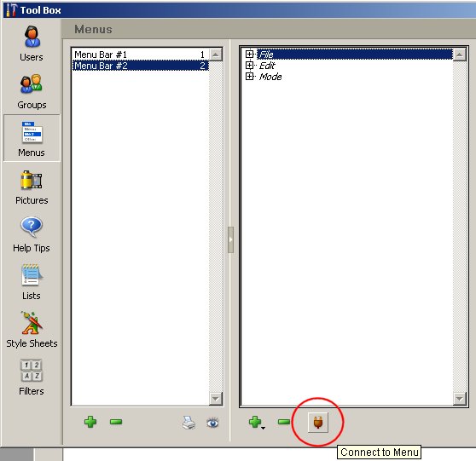Open the Groups section icon

(x=32, y=84)
